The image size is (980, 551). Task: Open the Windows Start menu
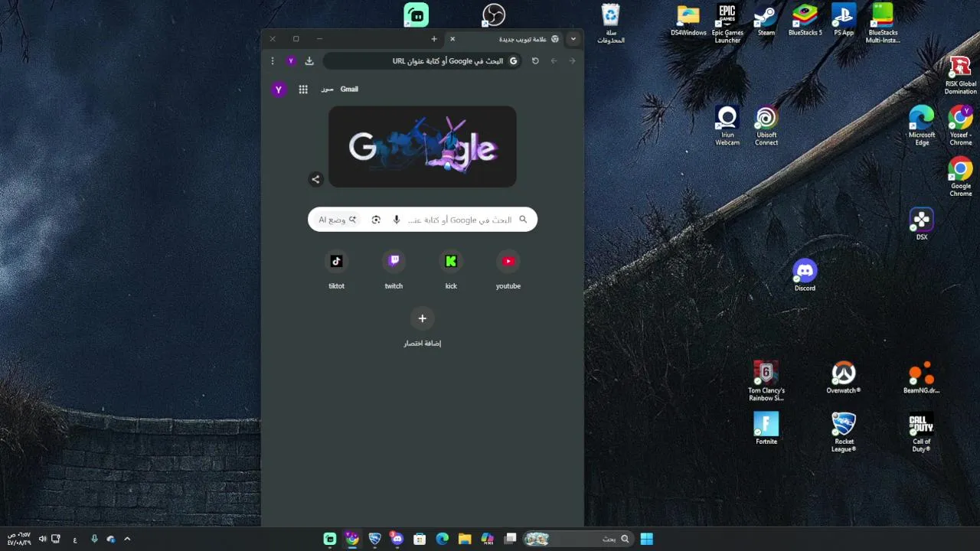(647, 539)
